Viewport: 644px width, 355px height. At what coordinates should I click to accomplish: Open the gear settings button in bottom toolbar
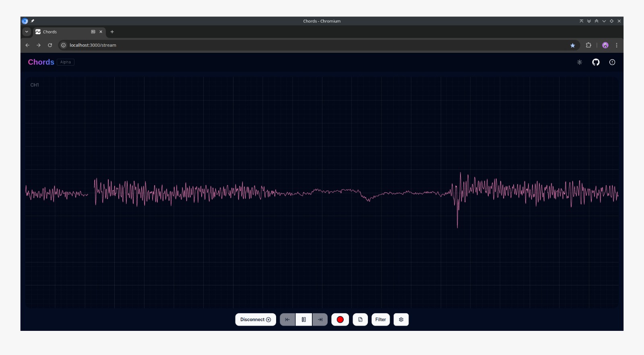401,320
